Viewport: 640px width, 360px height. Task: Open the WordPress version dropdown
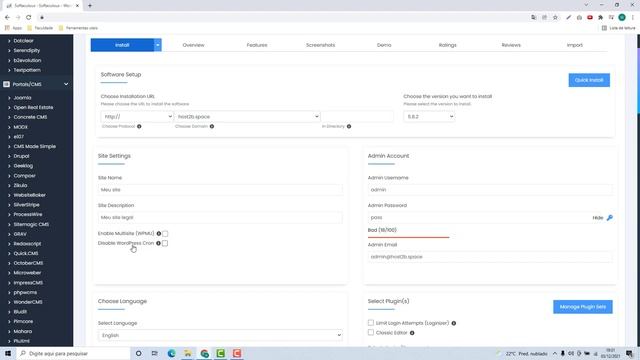[429, 117]
